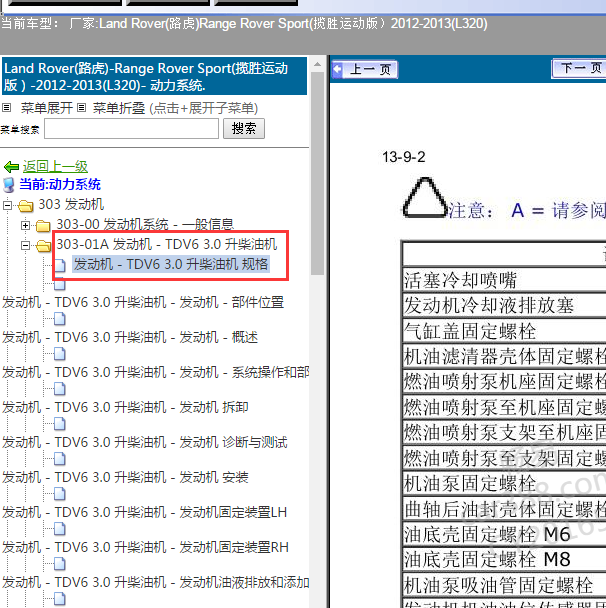Click document icon above 诊断与测试 item
This screenshot has width=606, height=608.
point(60,424)
